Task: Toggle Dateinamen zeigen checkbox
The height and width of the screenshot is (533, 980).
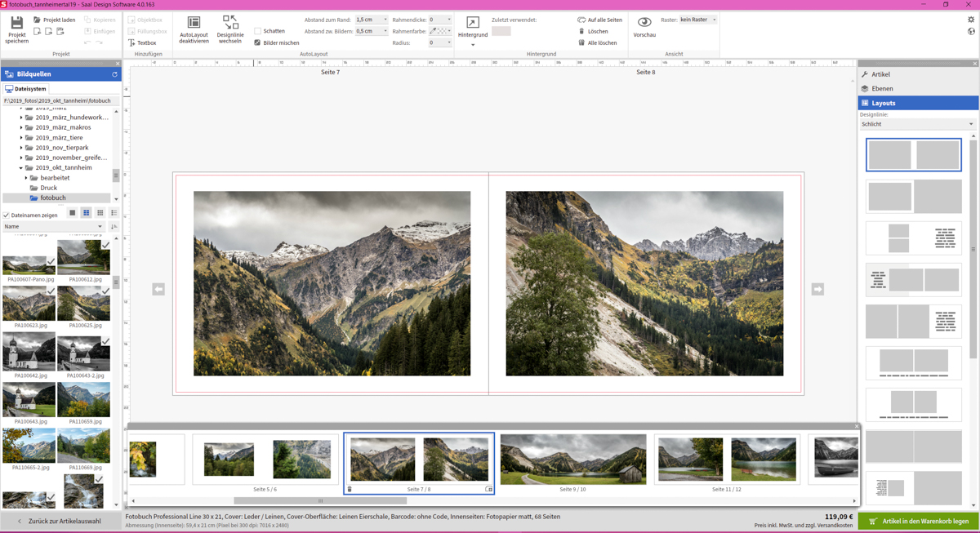Action: click(7, 215)
